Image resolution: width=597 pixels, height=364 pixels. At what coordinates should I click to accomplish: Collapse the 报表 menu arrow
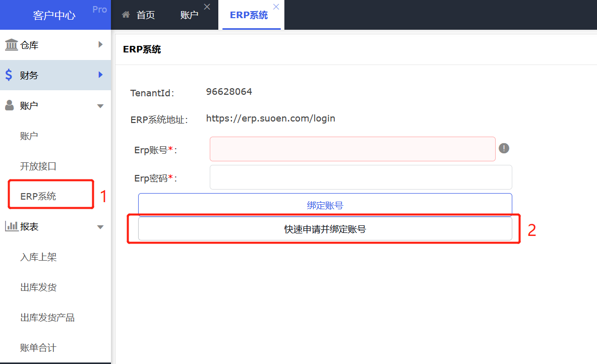(100, 227)
